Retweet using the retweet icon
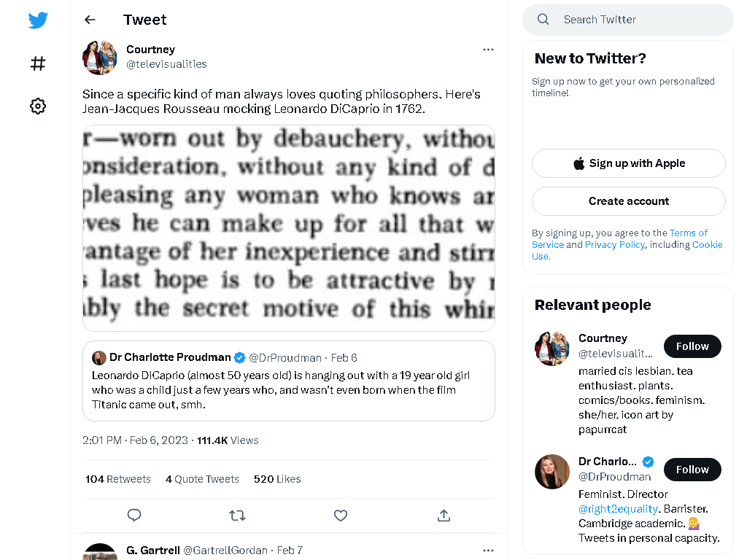The image size is (747, 560). coord(237,516)
